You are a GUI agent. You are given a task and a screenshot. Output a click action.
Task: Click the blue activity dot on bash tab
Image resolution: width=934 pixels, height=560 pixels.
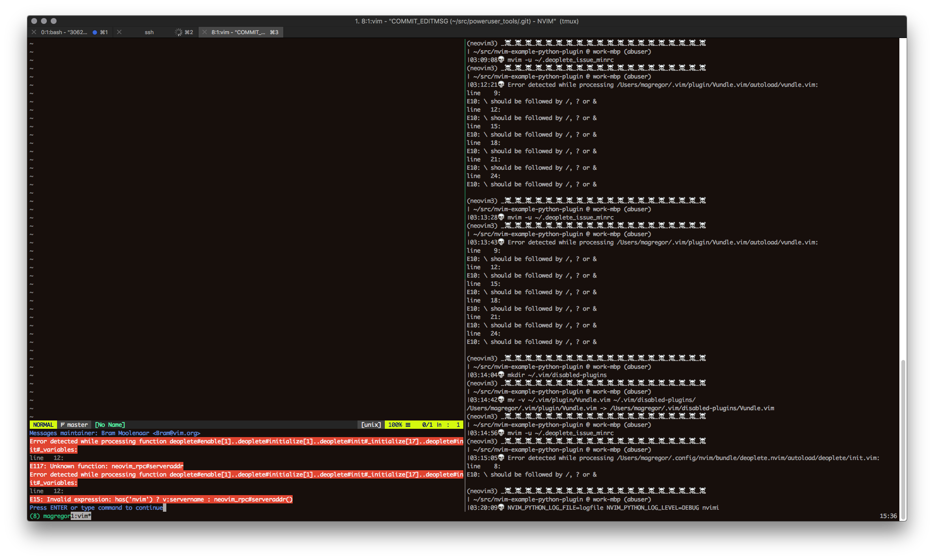(x=95, y=32)
